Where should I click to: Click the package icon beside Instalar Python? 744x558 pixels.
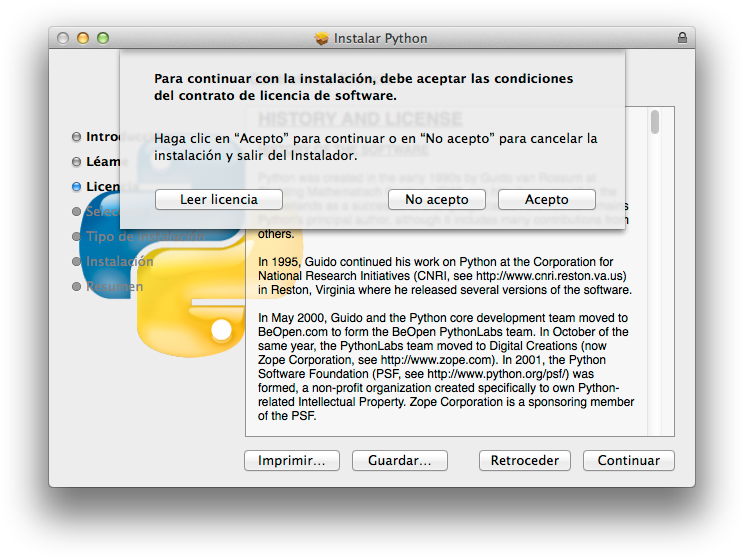pos(322,38)
